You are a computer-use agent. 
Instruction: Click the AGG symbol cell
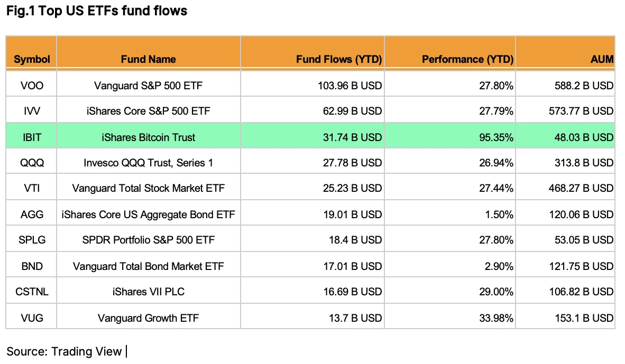[32, 214]
